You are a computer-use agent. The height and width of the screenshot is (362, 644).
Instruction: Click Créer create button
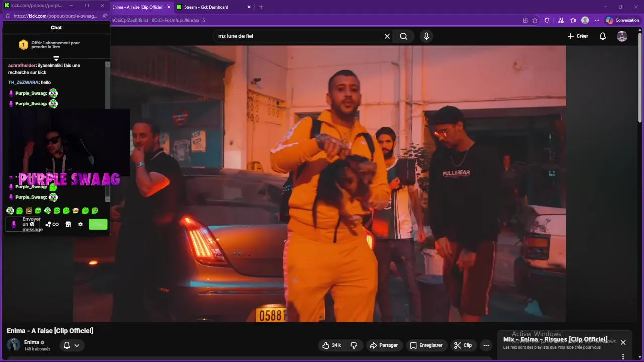[x=578, y=36]
